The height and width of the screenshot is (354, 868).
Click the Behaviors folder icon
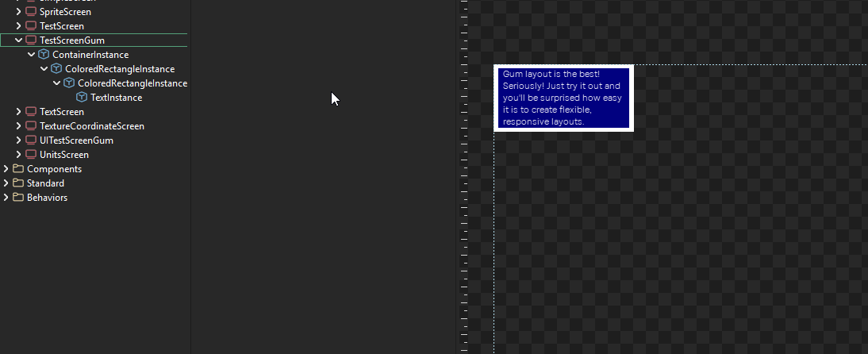click(18, 198)
